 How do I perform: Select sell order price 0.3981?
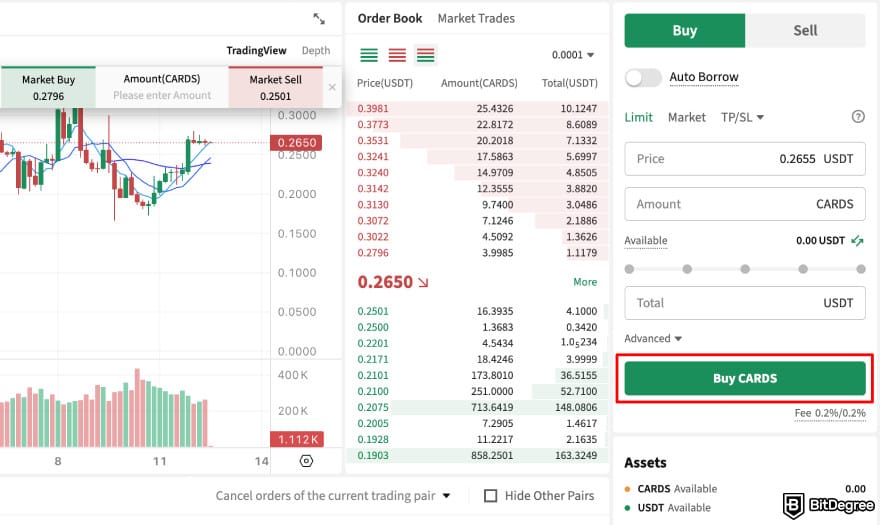coord(373,108)
